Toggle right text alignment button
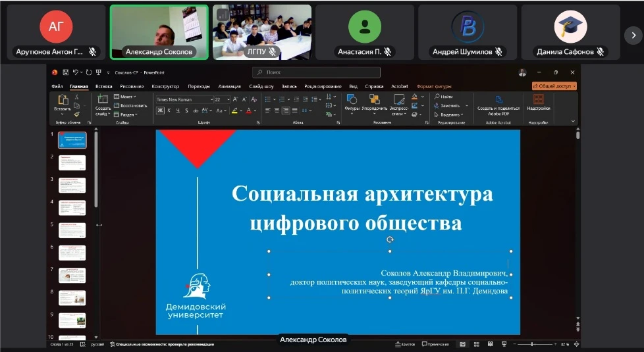This screenshot has height=352, width=644. coord(285,111)
